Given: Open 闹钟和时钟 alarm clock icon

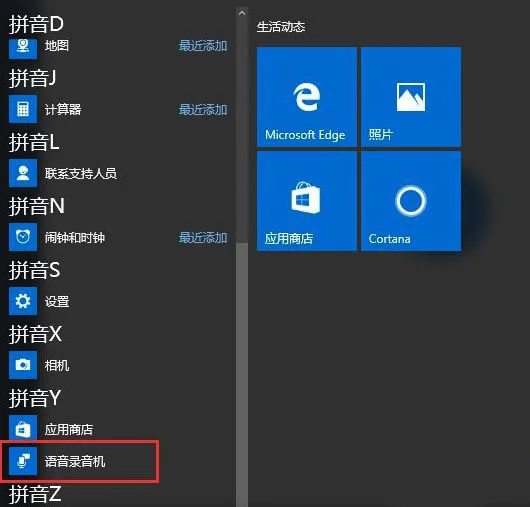Looking at the screenshot, I should pos(23,237).
